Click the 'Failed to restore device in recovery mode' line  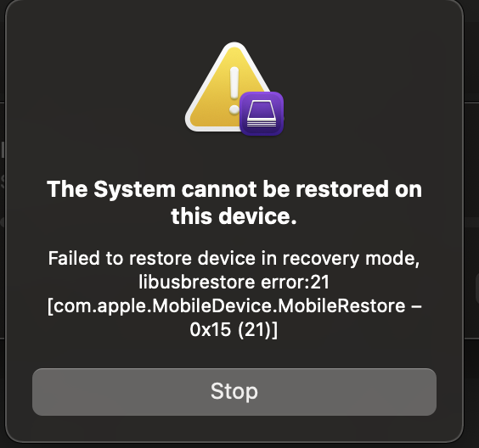(234, 259)
